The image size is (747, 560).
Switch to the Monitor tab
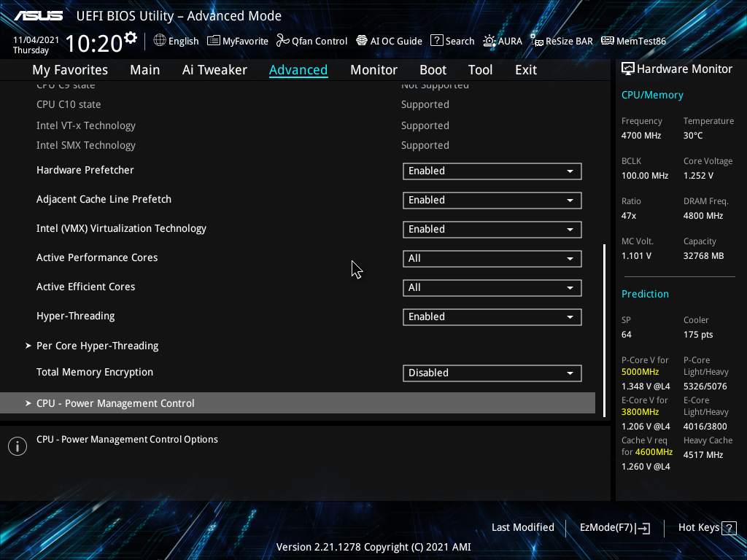pos(373,69)
